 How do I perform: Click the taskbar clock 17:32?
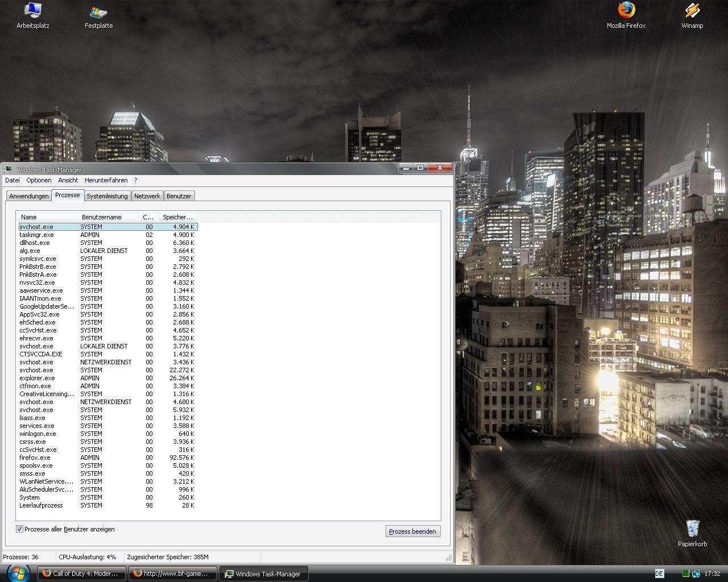712,573
